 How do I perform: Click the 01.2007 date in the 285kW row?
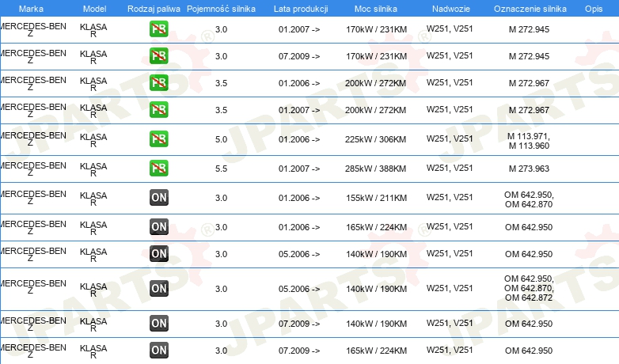299,169
